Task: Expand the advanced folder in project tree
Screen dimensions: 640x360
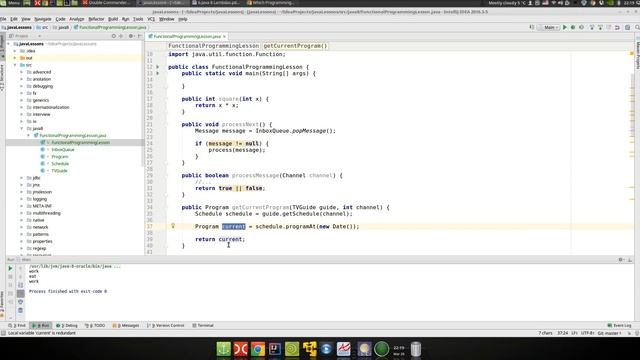Action: tap(22, 72)
